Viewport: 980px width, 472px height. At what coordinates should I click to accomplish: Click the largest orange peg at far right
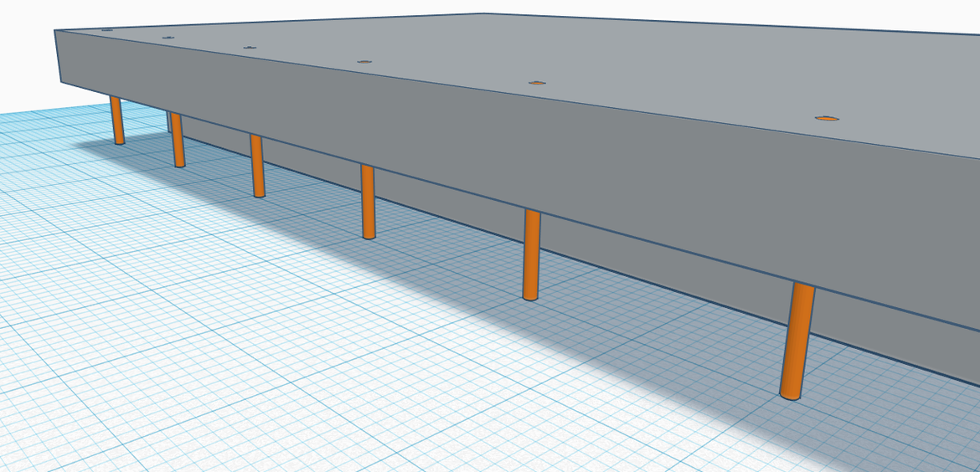click(797, 341)
